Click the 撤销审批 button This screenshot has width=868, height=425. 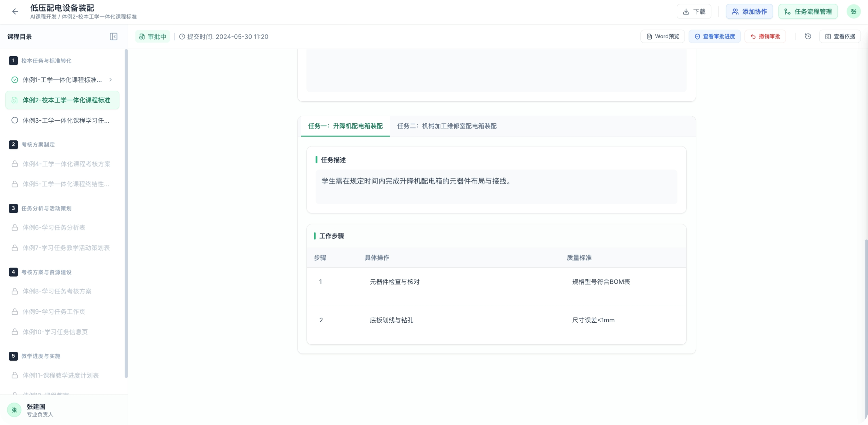pos(765,36)
